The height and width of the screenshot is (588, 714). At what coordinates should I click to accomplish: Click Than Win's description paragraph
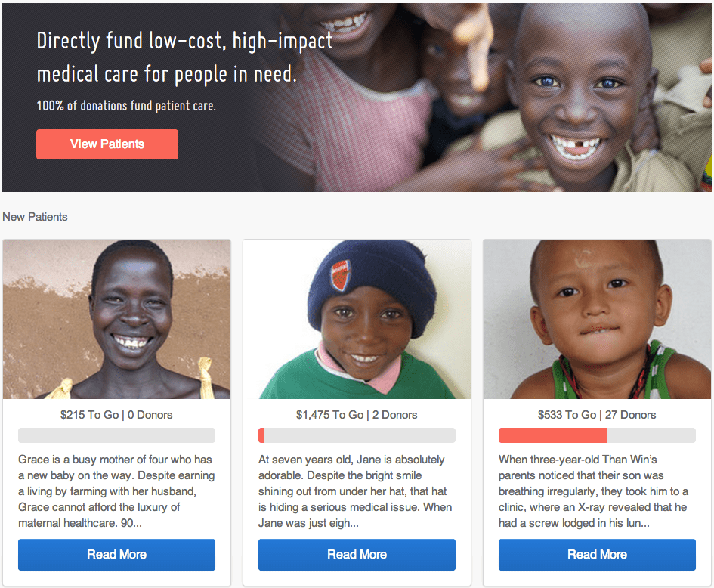597,491
